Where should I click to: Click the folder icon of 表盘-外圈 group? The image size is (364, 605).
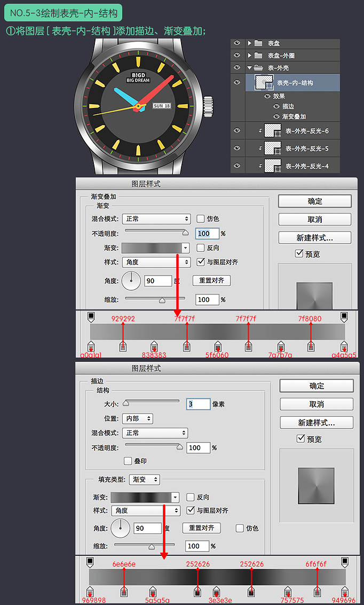pyautogui.click(x=258, y=55)
